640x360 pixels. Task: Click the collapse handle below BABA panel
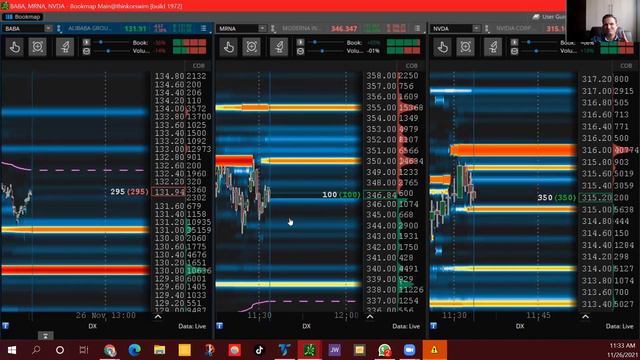point(45,336)
